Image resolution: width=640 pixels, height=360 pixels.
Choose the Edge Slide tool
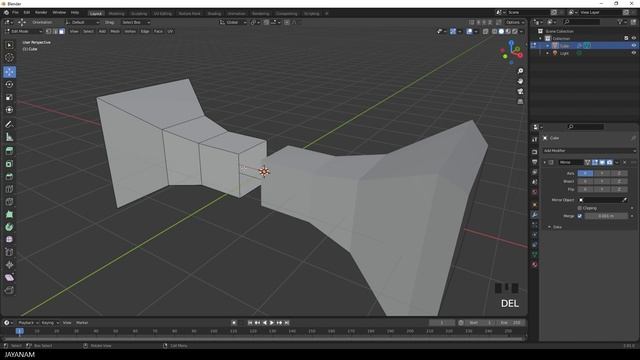[9, 252]
